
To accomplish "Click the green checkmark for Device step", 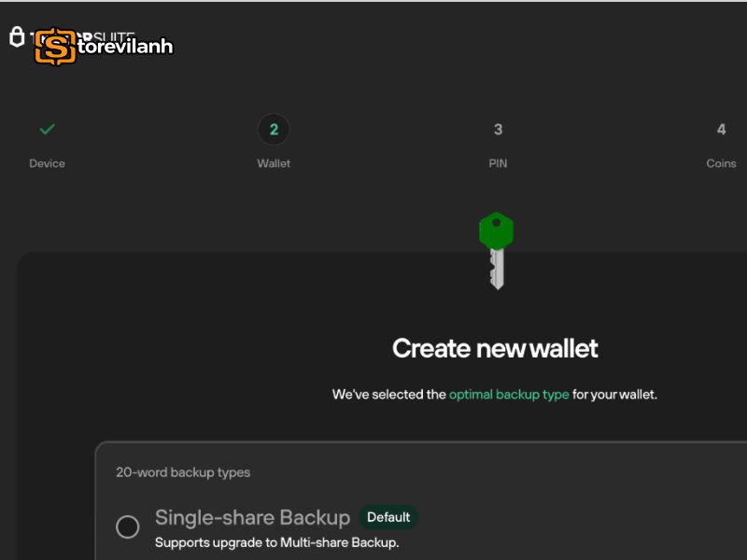I will point(48,129).
